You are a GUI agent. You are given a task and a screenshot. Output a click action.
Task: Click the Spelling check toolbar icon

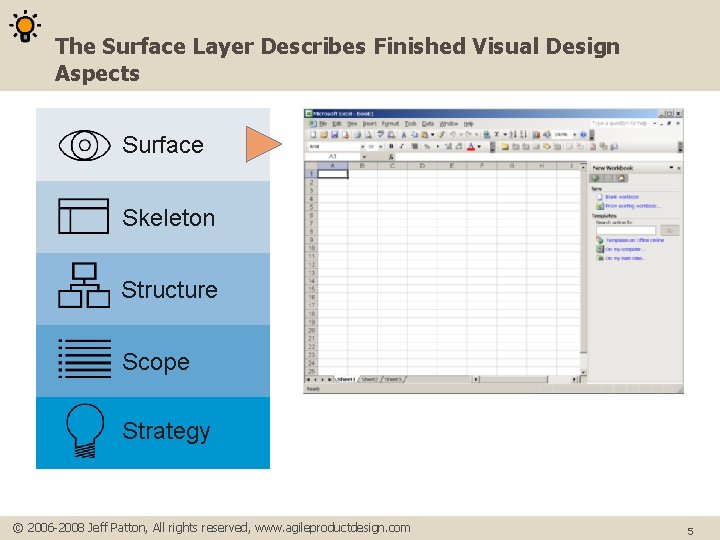(x=380, y=135)
